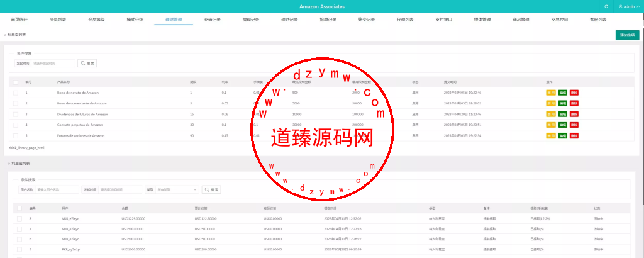Go to the 媒体管理 tab
Screen dimensions: 644x258
(482, 20)
